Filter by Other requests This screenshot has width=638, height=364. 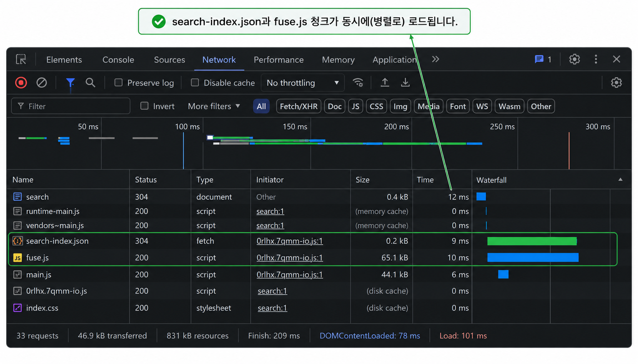541,106
